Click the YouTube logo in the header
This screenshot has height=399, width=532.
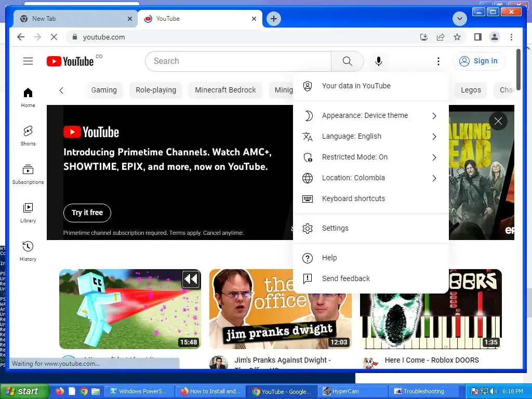point(70,61)
